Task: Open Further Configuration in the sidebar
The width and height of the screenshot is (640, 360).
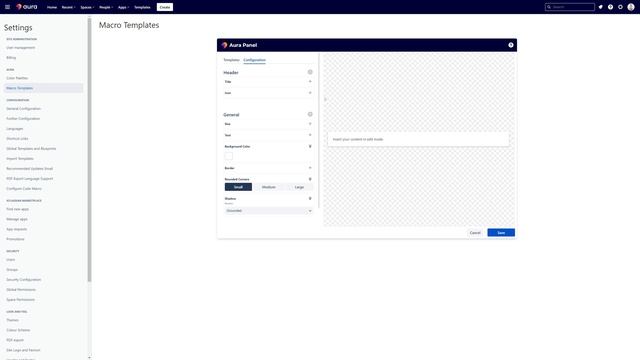Action: tap(23, 119)
